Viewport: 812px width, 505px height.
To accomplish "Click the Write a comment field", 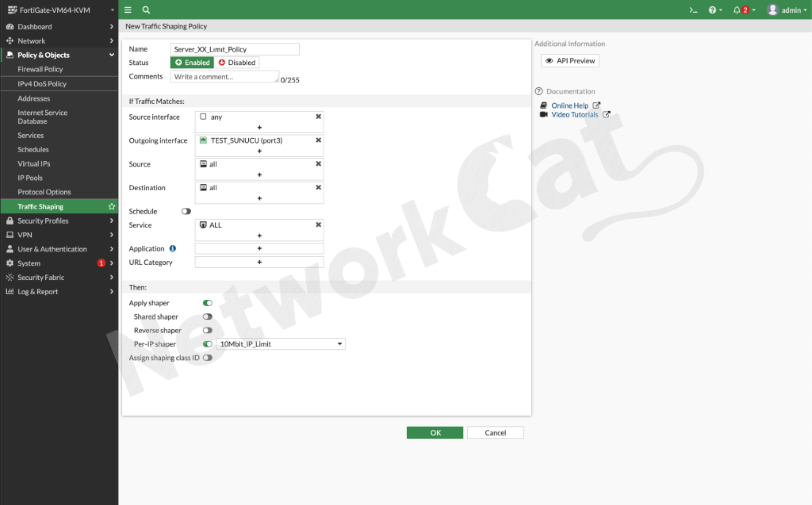I will pyautogui.click(x=224, y=77).
